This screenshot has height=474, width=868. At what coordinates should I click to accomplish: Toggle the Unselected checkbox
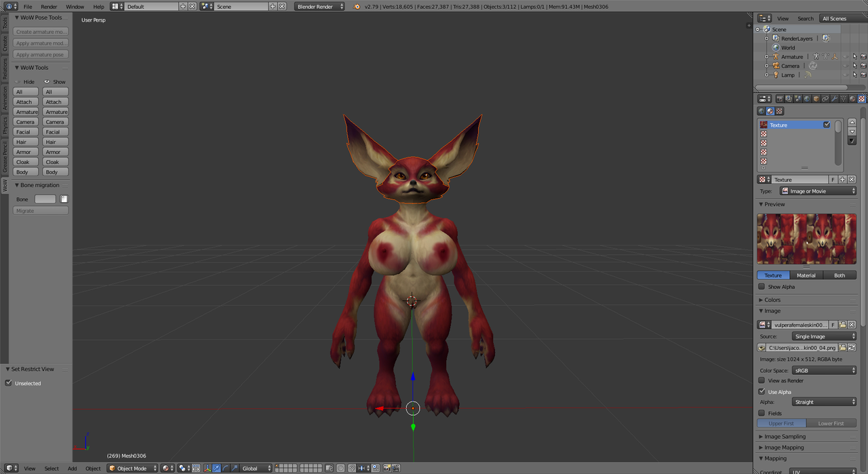pos(9,383)
